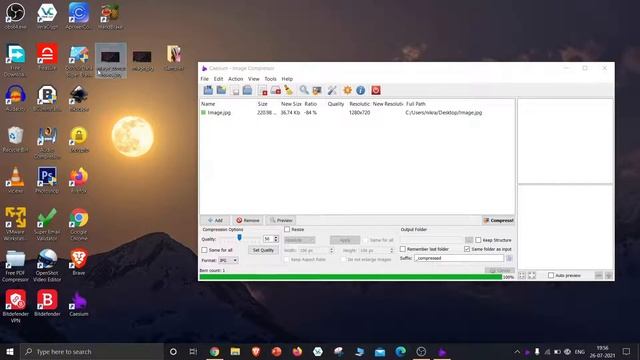Image resolution: width=640 pixels, height=360 pixels.
Task: Click the Name column header
Action: coord(208,104)
